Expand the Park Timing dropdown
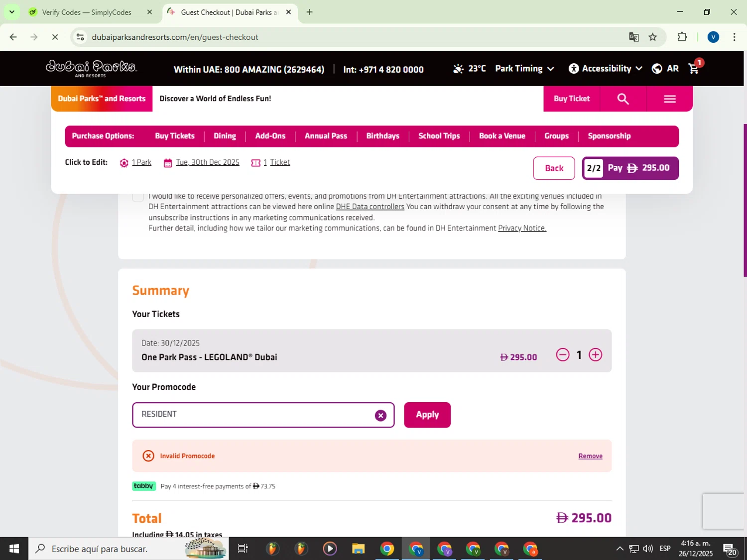The image size is (747, 560). (x=524, y=69)
